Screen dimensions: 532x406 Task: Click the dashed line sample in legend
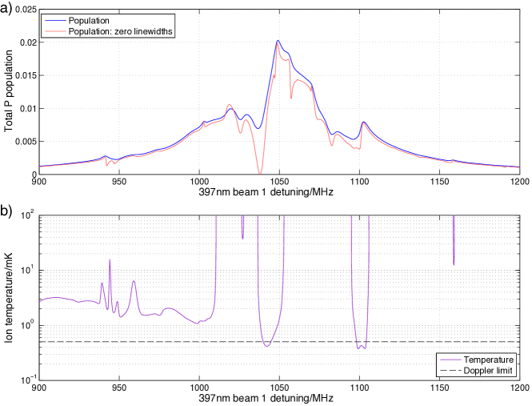(x=450, y=371)
